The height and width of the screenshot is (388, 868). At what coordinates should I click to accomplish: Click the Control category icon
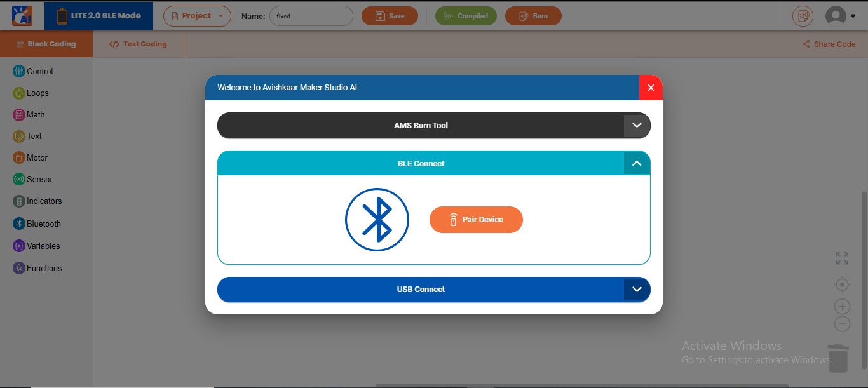[19, 72]
